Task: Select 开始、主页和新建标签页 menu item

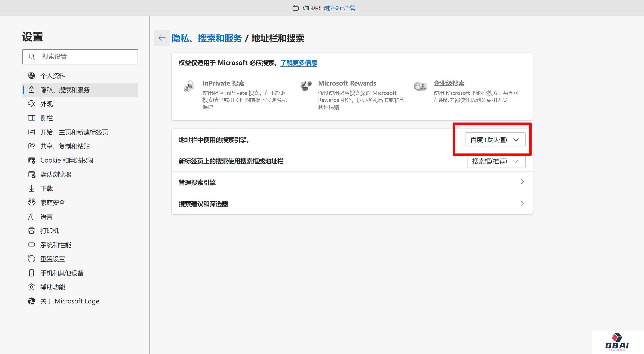Action: point(74,132)
